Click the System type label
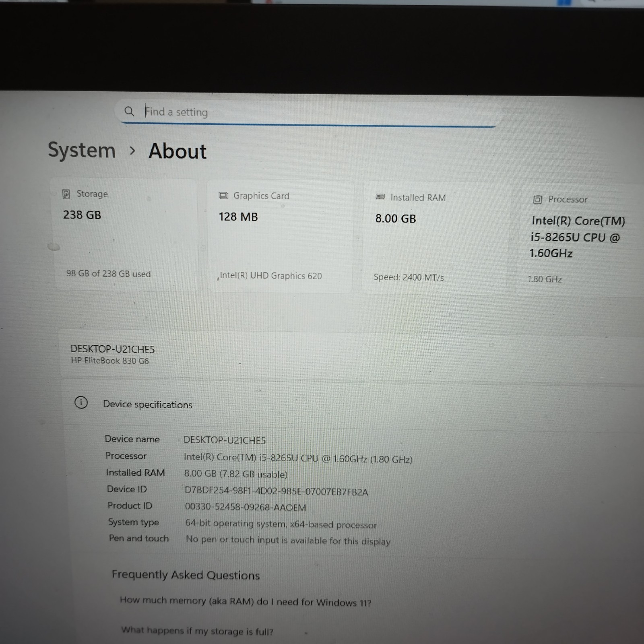 pyautogui.click(x=133, y=522)
